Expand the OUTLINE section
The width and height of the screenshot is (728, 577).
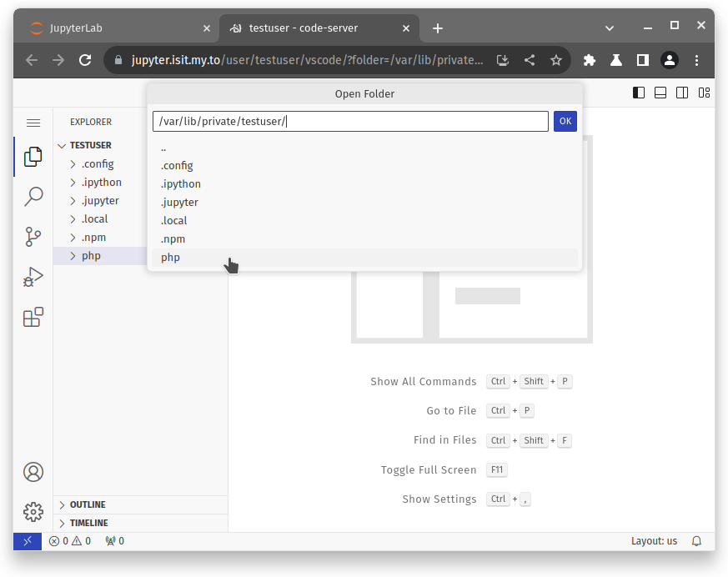[88, 504]
